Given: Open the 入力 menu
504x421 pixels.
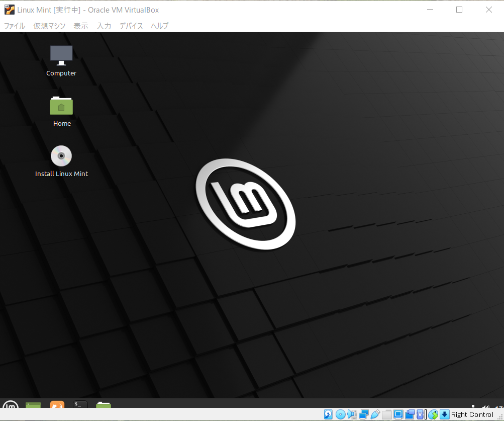Looking at the screenshot, I should [104, 26].
